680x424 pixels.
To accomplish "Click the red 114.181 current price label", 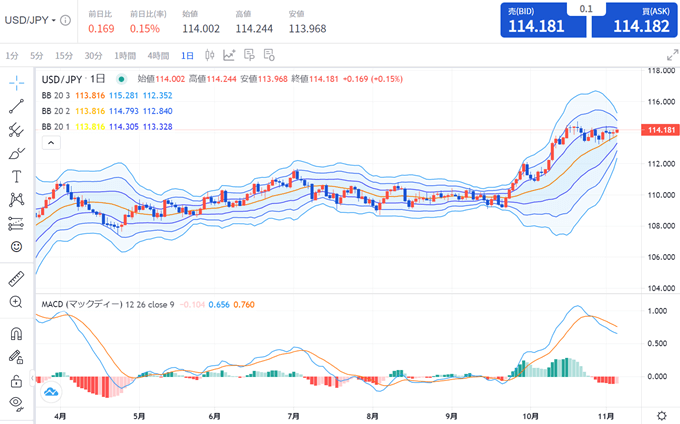I will coord(660,130).
